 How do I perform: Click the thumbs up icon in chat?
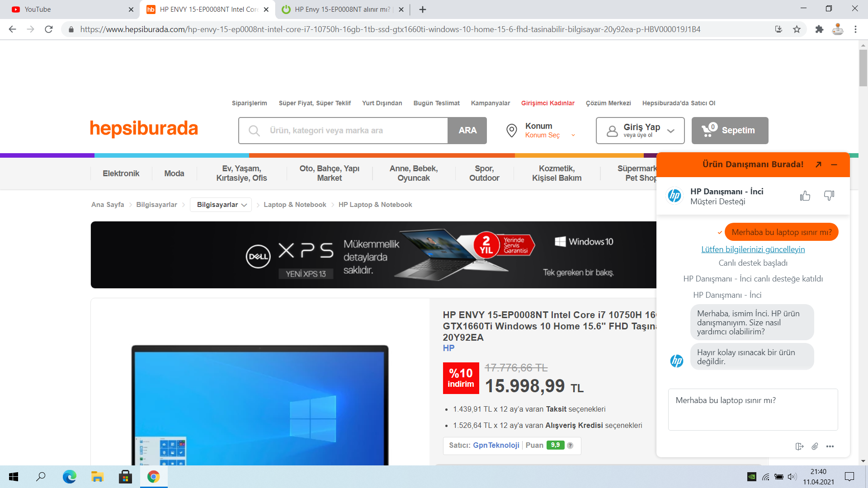click(x=805, y=196)
